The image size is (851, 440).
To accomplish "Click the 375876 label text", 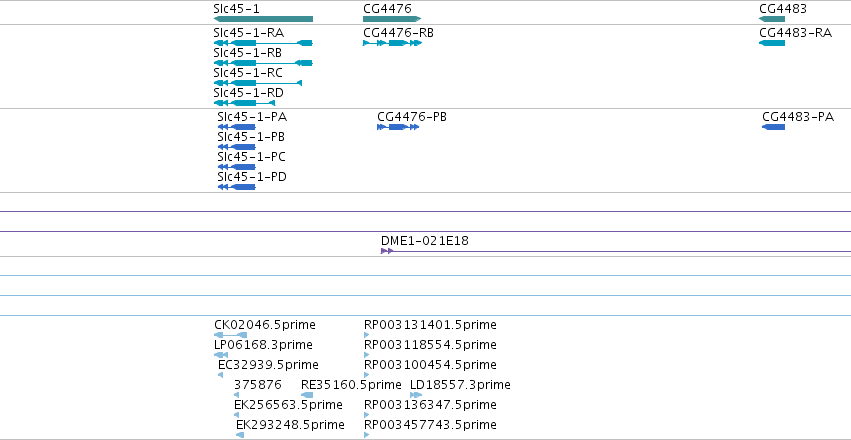I will (x=258, y=385).
